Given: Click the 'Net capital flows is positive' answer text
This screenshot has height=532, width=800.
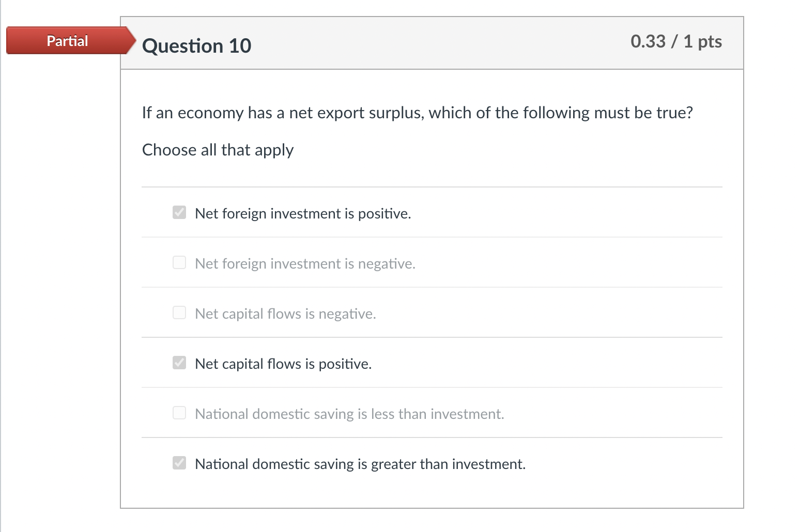Looking at the screenshot, I should pos(283,364).
